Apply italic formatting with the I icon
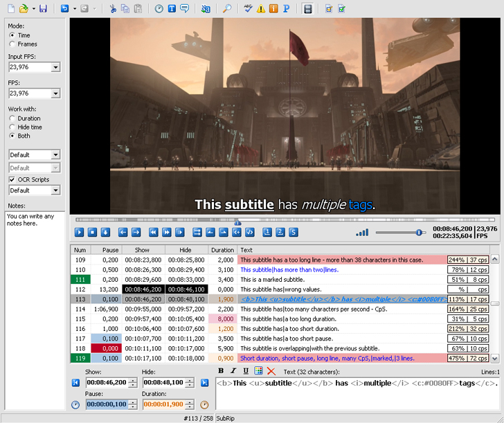This screenshot has width=504, height=423. [x=233, y=371]
